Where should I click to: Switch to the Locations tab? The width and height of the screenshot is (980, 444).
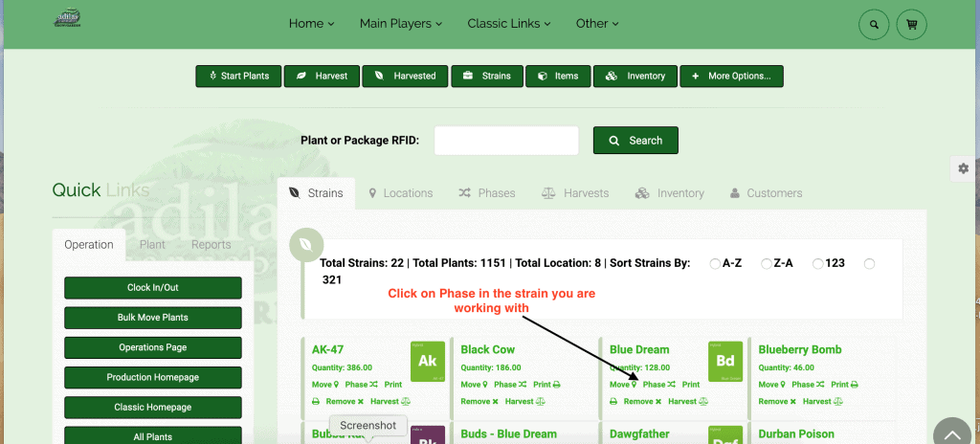(x=401, y=193)
